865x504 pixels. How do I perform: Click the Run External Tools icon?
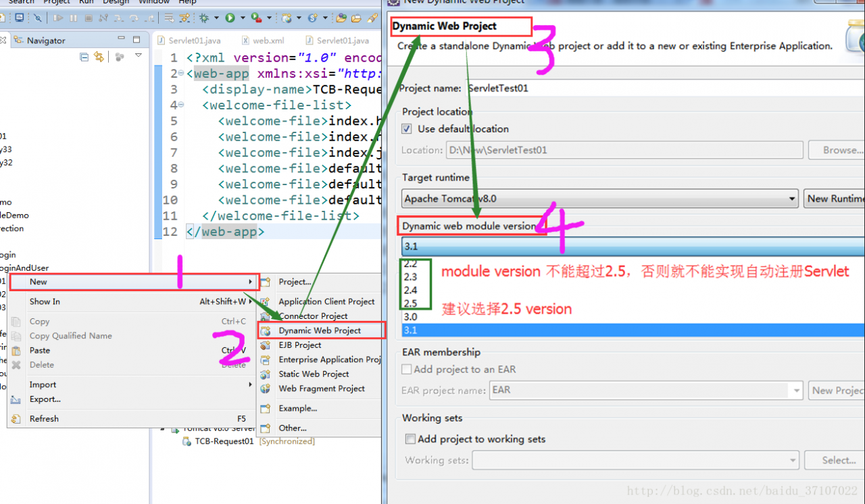pyautogui.click(x=256, y=18)
